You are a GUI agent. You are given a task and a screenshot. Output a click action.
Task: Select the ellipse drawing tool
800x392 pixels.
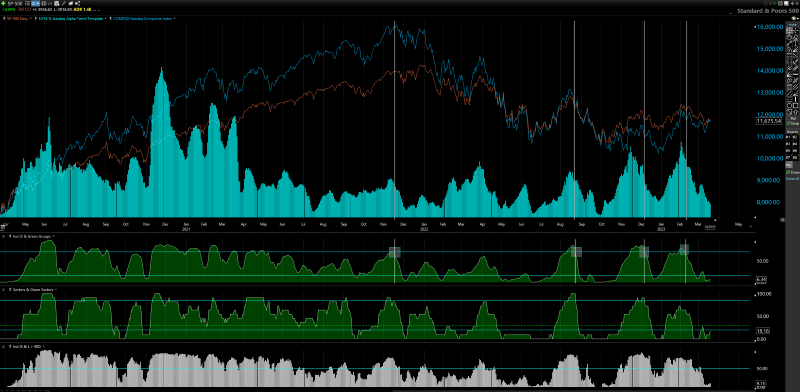[789, 106]
